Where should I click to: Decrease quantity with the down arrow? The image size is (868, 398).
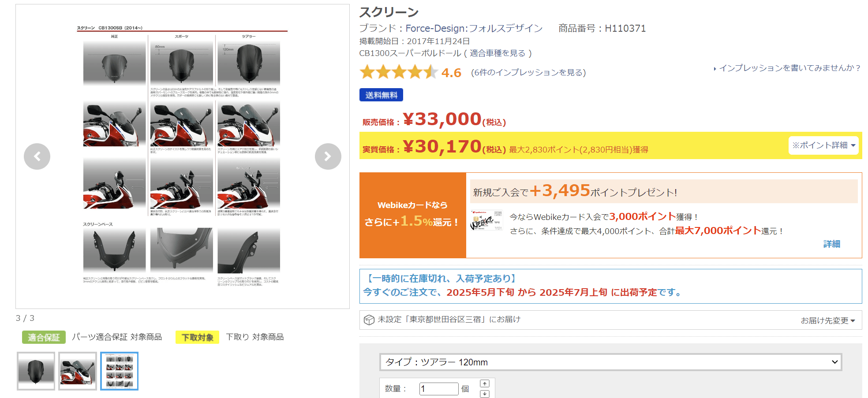(485, 394)
